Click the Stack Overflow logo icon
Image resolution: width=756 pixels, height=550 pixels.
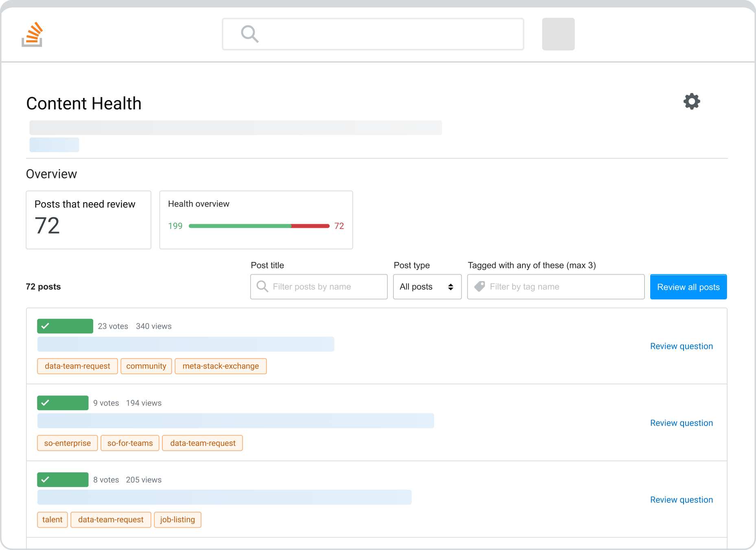(32, 35)
